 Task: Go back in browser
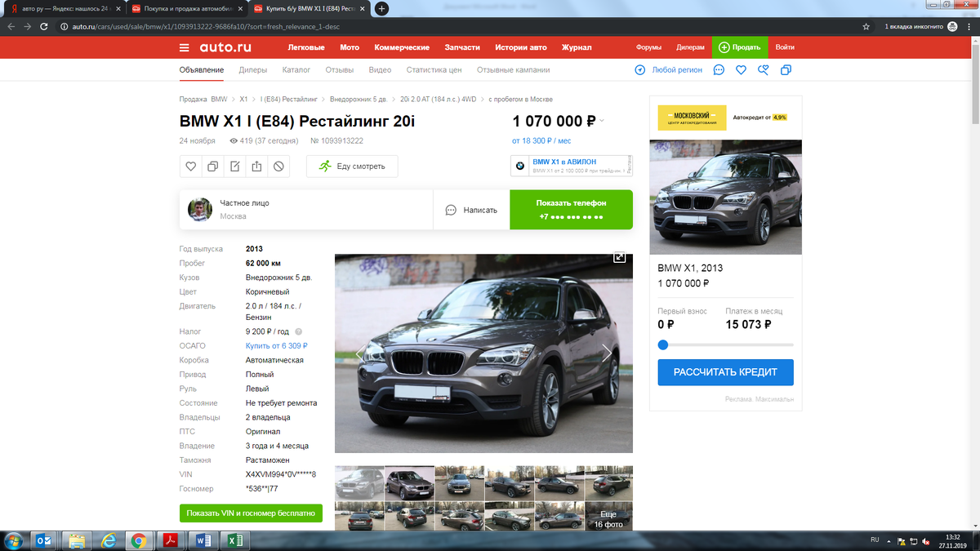click(11, 26)
